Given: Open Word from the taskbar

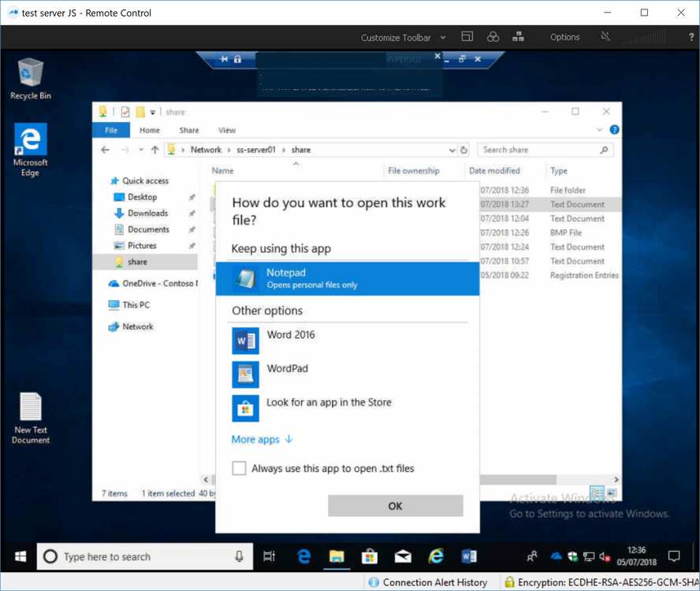Looking at the screenshot, I should click(469, 556).
